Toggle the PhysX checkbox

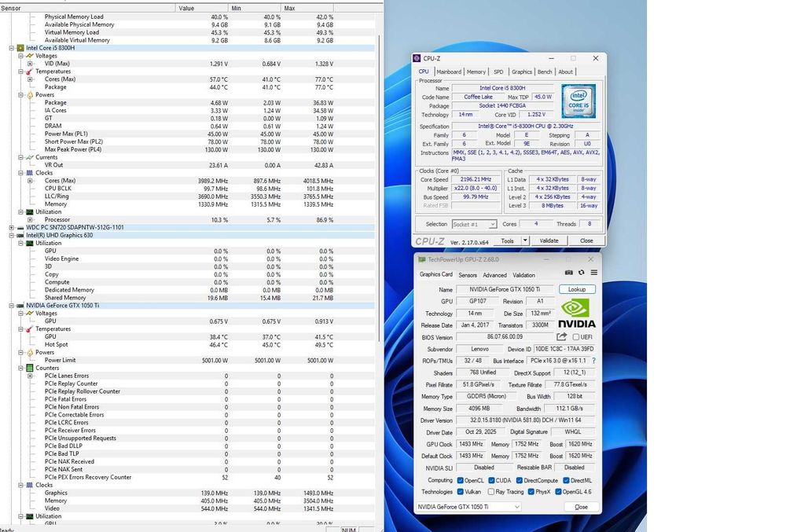tap(531, 492)
